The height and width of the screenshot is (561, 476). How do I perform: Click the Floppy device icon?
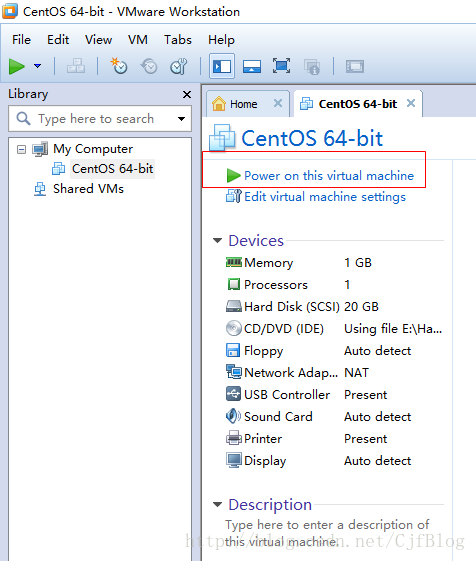tap(233, 350)
